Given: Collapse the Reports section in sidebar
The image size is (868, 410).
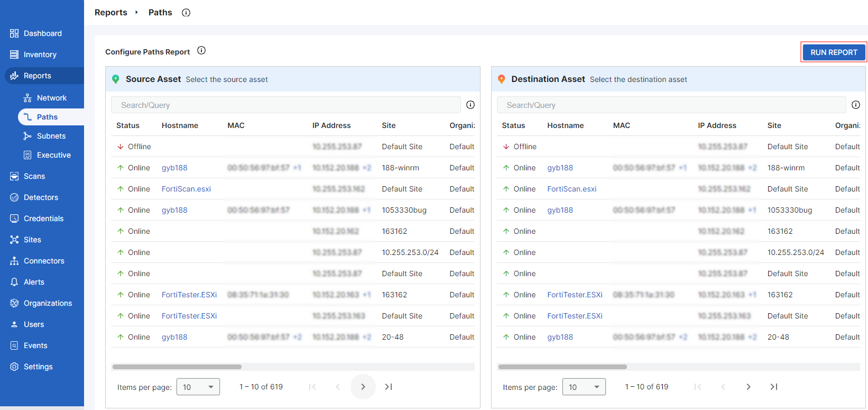Looking at the screenshot, I should point(38,76).
